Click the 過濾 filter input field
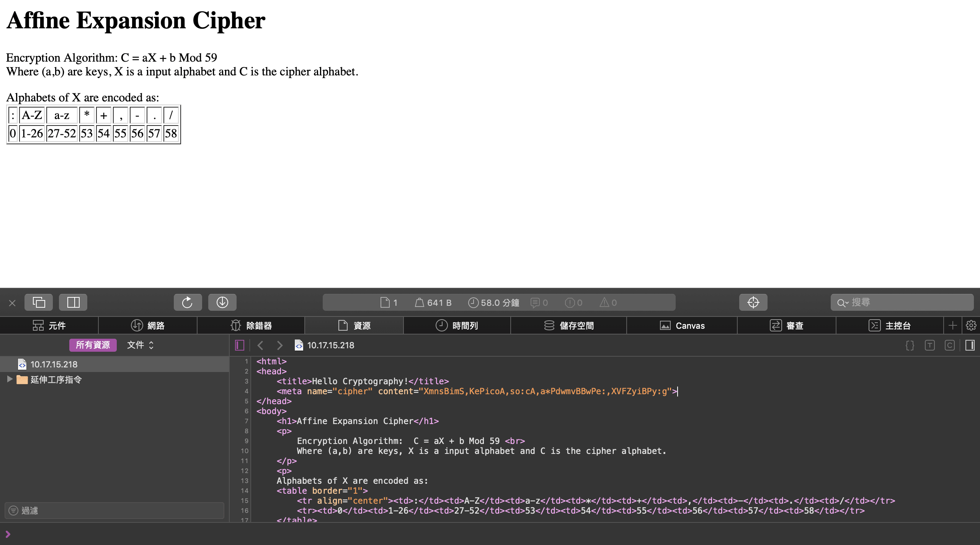 (115, 511)
